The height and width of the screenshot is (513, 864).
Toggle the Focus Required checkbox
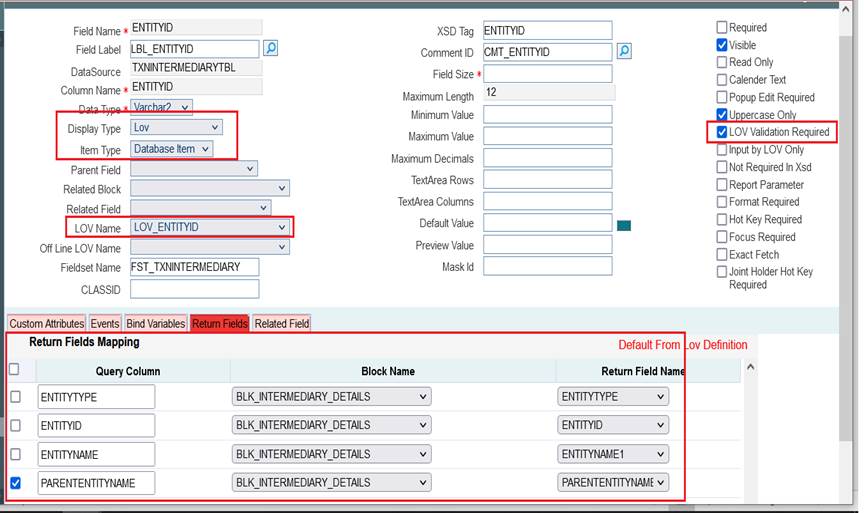[x=722, y=237]
